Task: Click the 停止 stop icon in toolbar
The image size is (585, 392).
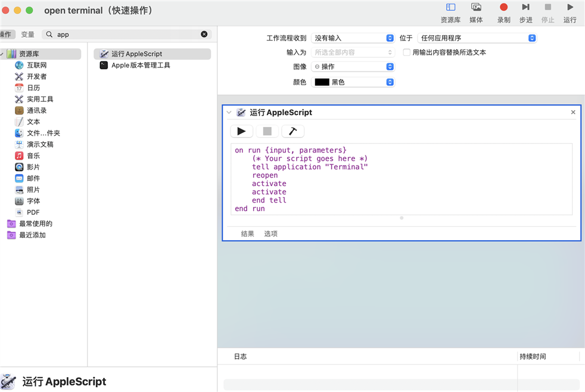Action: point(547,7)
